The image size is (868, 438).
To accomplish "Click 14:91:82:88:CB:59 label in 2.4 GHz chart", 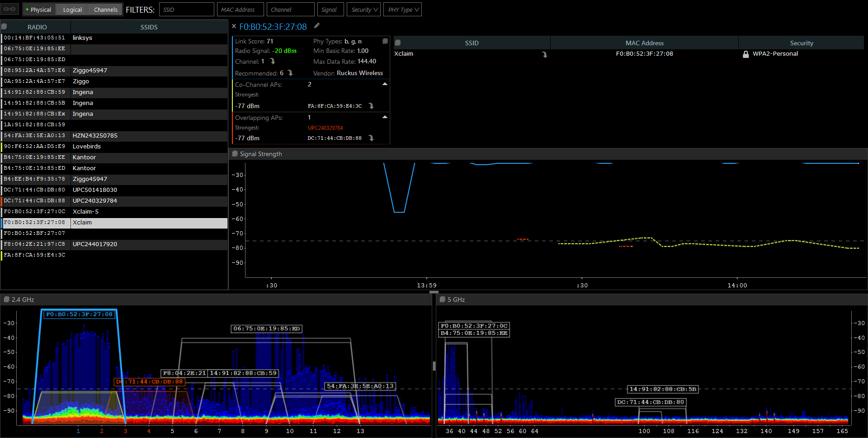I will tap(243, 373).
